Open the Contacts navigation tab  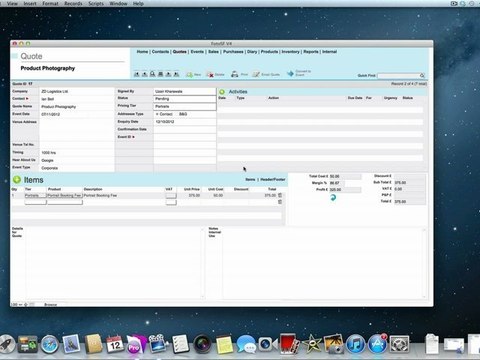[161, 52]
